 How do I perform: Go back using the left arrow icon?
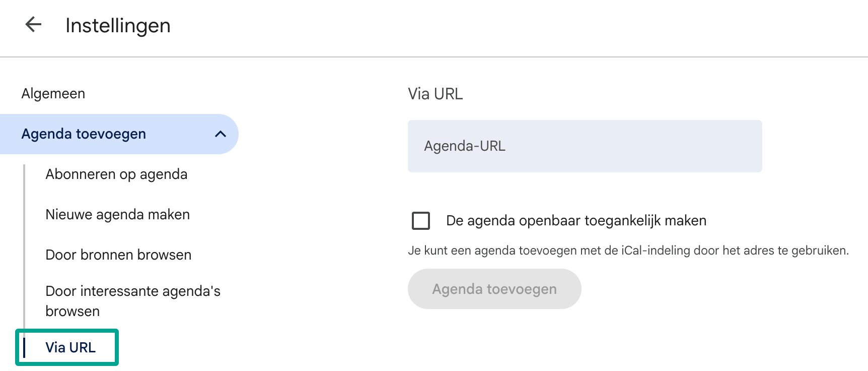pyautogui.click(x=33, y=24)
